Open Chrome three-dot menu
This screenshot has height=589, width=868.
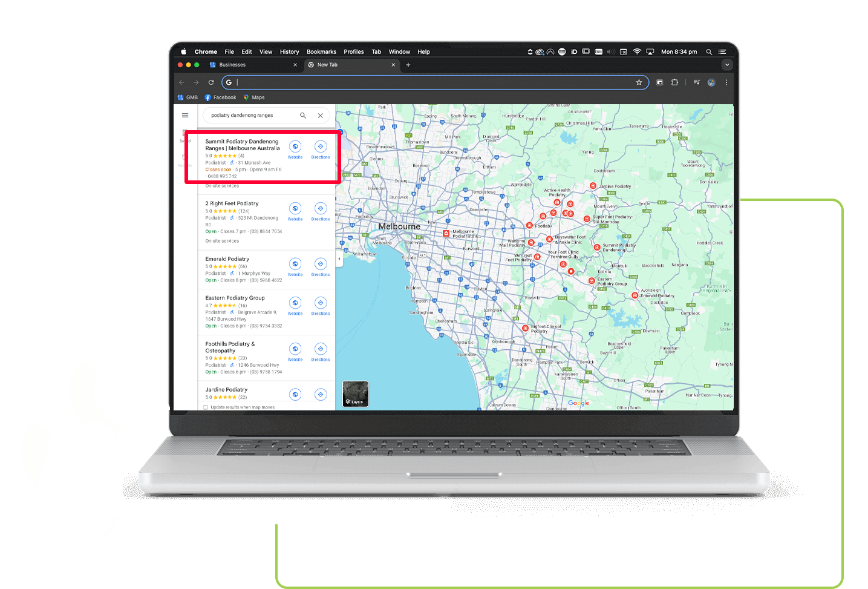tap(726, 82)
